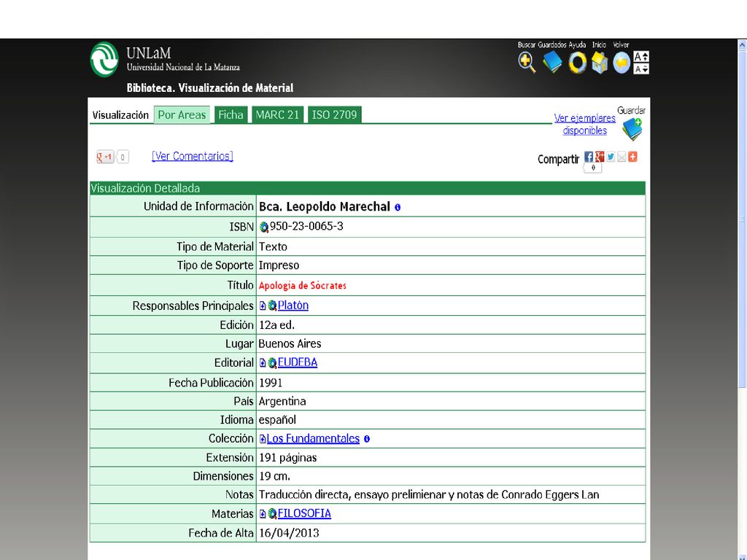Click the share count bubble under Facebook
This screenshot has height=560, width=747.
coord(593,168)
